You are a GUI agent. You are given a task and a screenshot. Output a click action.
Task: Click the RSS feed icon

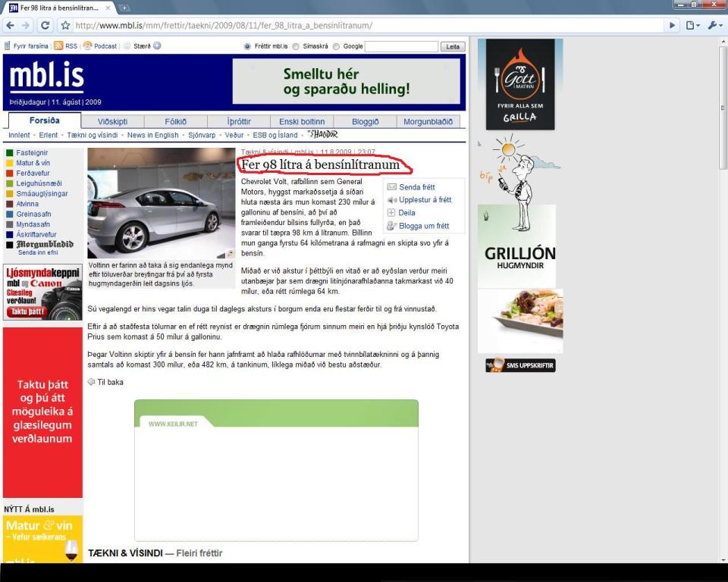click(58, 45)
